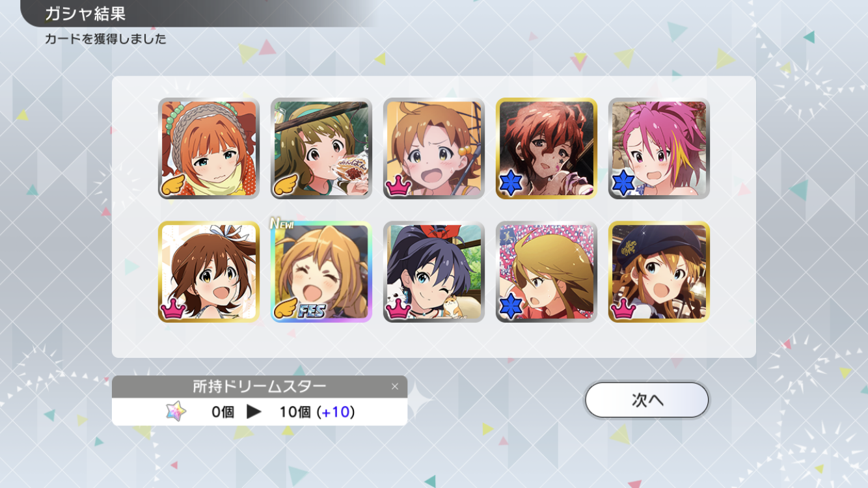This screenshot has height=488, width=868.
Task: Open the brown ponytail girl gold-framed card
Action: (209, 272)
